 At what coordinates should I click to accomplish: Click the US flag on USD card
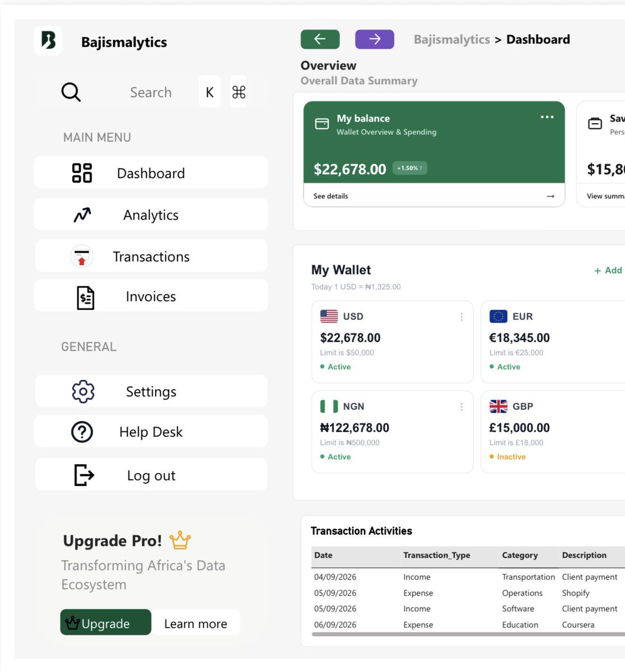coord(329,316)
